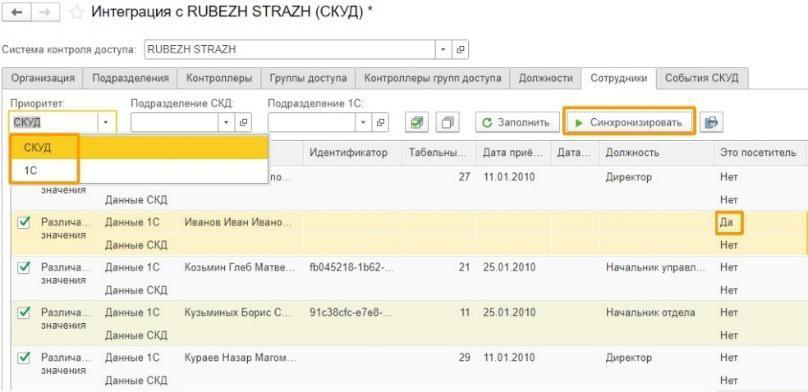Sort by the Должность column header
The width and height of the screenshot is (808, 392).
pos(655,152)
